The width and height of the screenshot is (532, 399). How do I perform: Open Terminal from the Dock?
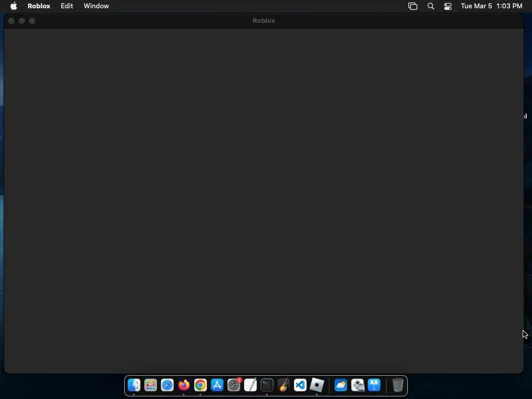[267, 385]
